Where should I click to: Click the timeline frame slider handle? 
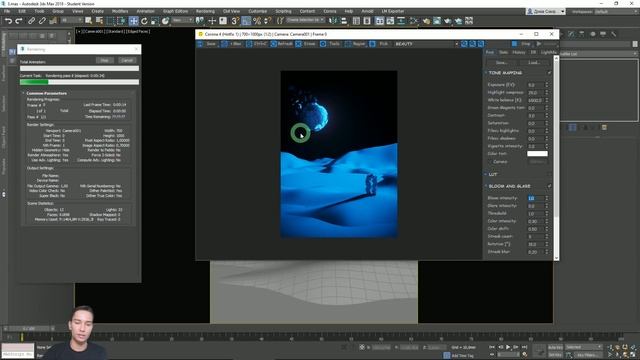tap(29, 329)
